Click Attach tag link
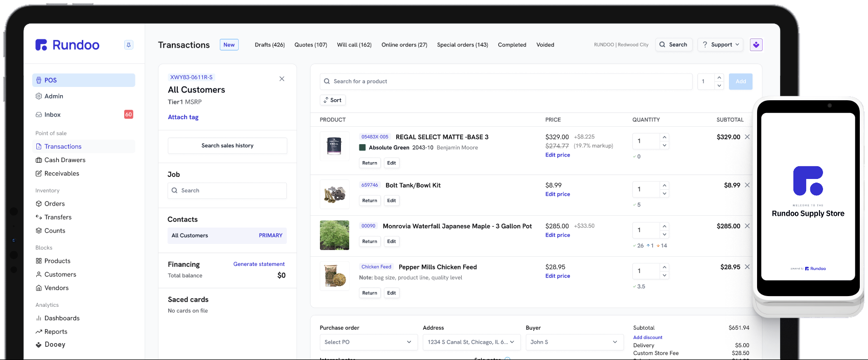This screenshot has height=360, width=868. (183, 117)
